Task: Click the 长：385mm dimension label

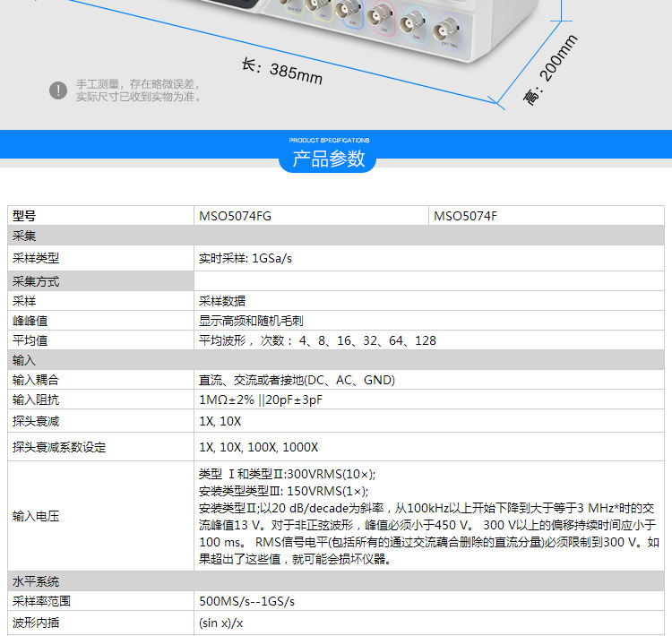Action: [282, 71]
